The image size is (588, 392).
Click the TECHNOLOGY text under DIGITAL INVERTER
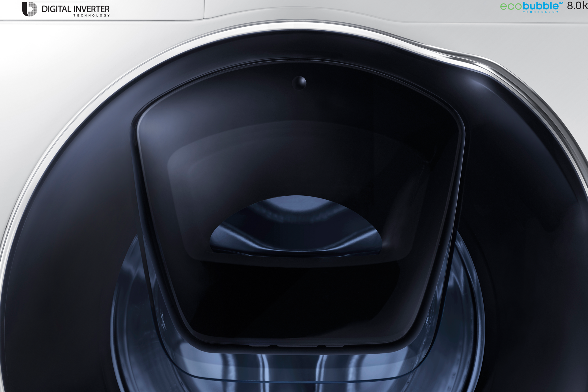pyautogui.click(x=91, y=15)
